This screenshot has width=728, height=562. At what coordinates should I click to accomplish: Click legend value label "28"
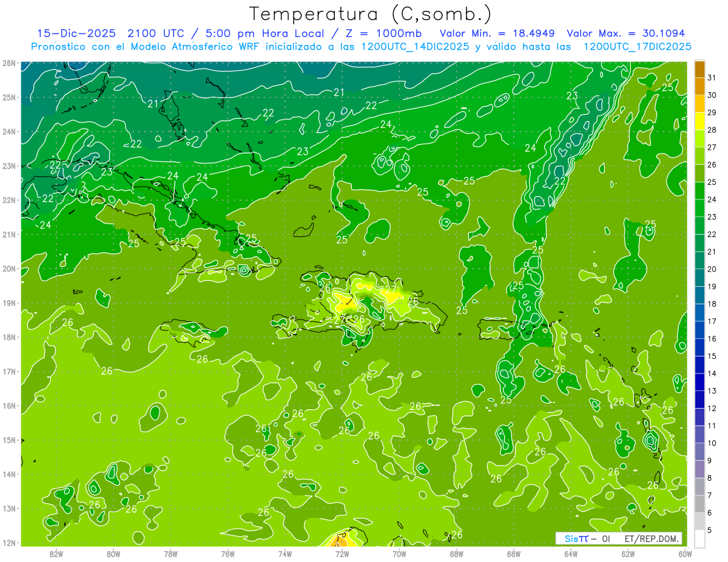coord(712,130)
